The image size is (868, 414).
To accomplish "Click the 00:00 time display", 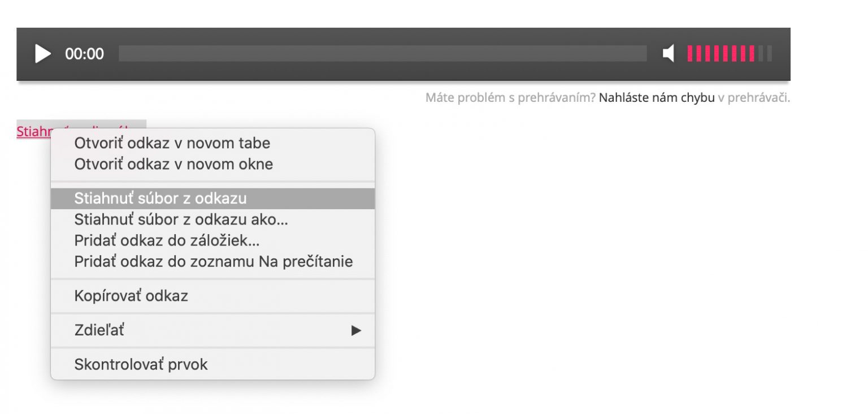I will [x=84, y=54].
